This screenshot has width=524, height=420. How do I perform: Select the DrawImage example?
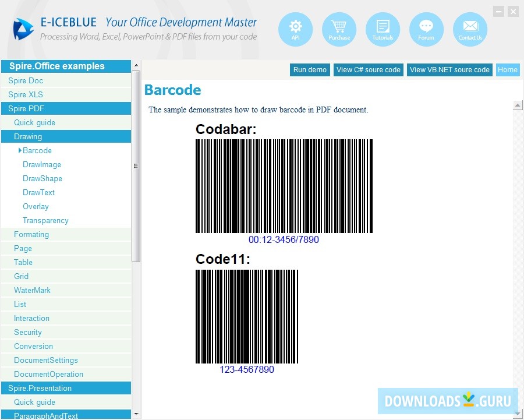pyautogui.click(x=42, y=164)
